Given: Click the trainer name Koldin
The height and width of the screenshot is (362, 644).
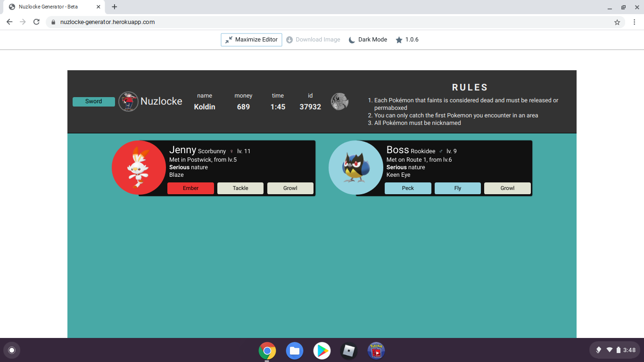Looking at the screenshot, I should coord(205,107).
